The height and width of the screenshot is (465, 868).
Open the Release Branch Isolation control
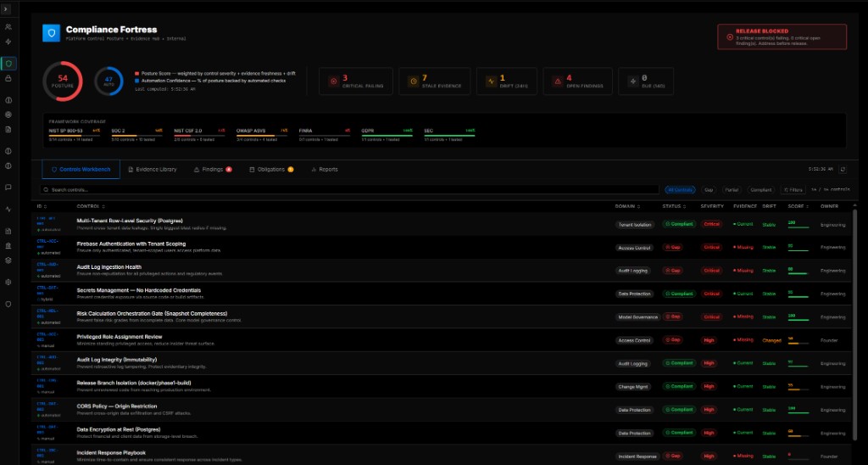coord(133,383)
